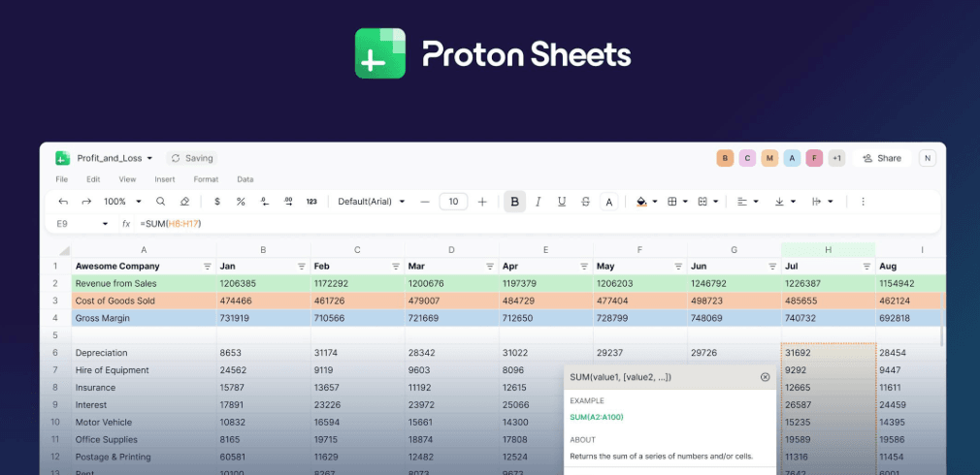Toggle bold formatting
Image resolution: width=980 pixels, height=475 pixels.
(515, 202)
